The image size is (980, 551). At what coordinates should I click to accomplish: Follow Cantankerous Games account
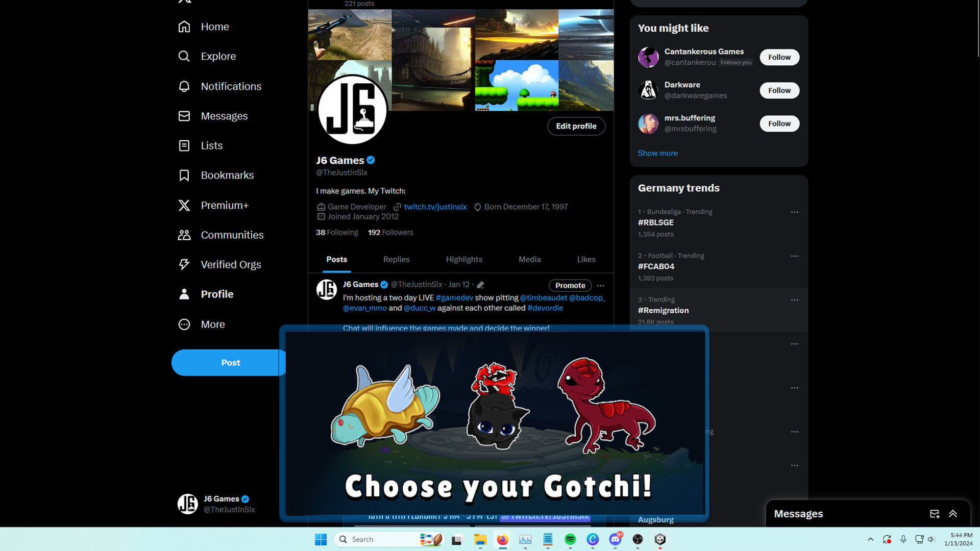(779, 57)
